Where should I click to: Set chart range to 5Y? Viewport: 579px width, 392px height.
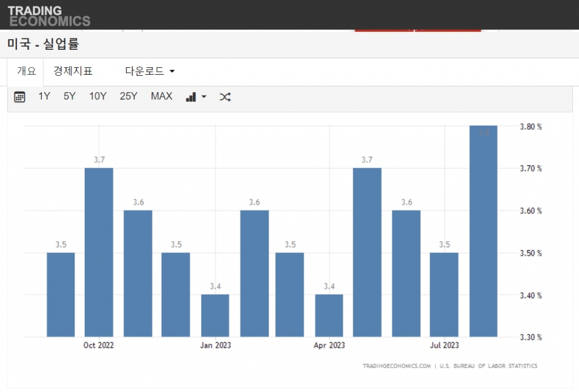coord(70,96)
